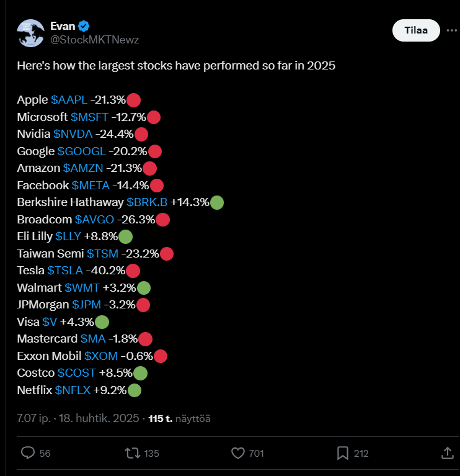Open the $AAPL cashtag link
Viewport: 460px width, 476px height.
click(x=69, y=100)
